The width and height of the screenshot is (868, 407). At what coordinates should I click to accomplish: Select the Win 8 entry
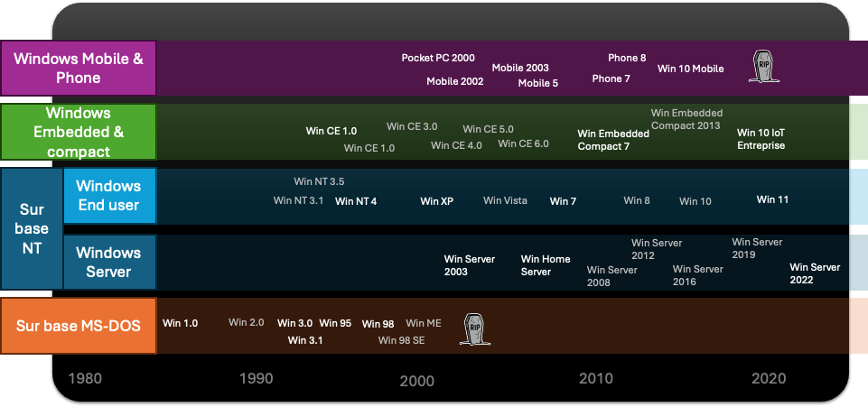coord(637,200)
